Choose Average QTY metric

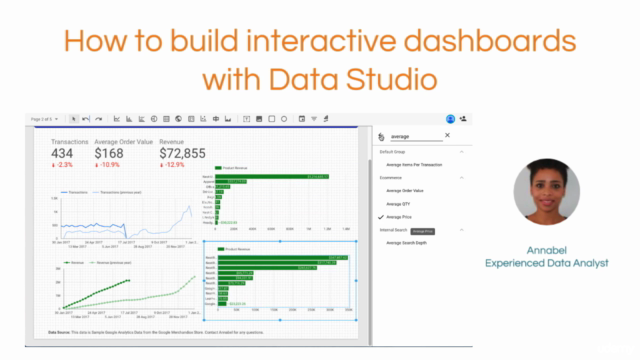click(398, 204)
